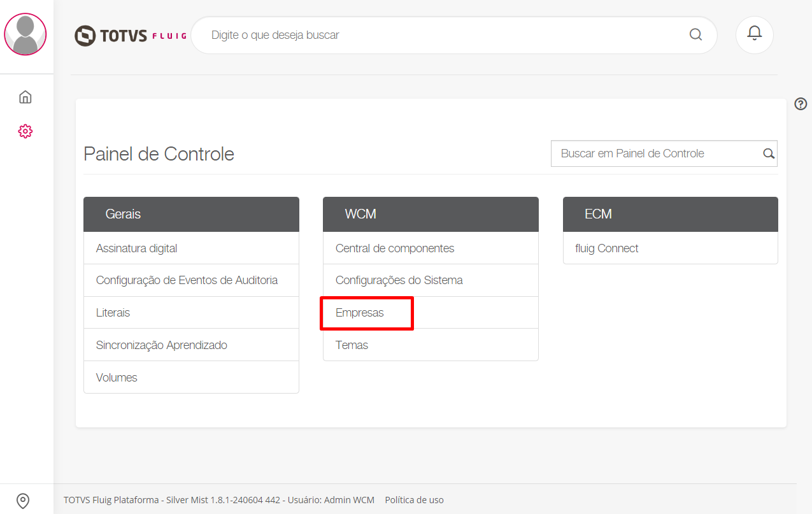The height and width of the screenshot is (514, 812).
Task: Click the TOTVS Fluig logo
Action: pos(130,36)
